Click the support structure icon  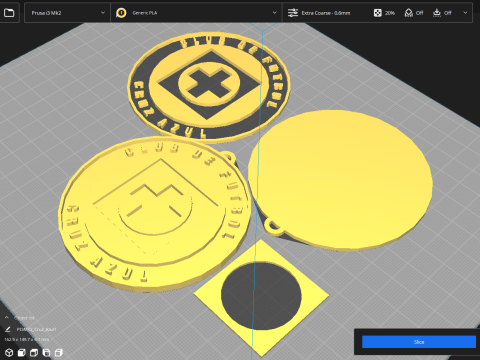pyautogui.click(x=408, y=13)
